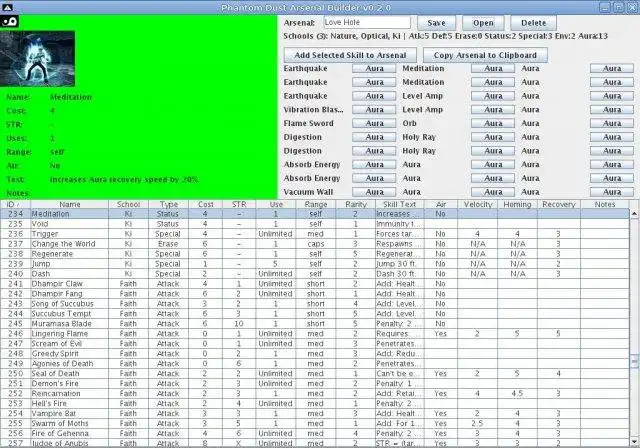The width and height of the screenshot is (640, 448).
Task: Click the Open arsenal button
Action: (483, 23)
